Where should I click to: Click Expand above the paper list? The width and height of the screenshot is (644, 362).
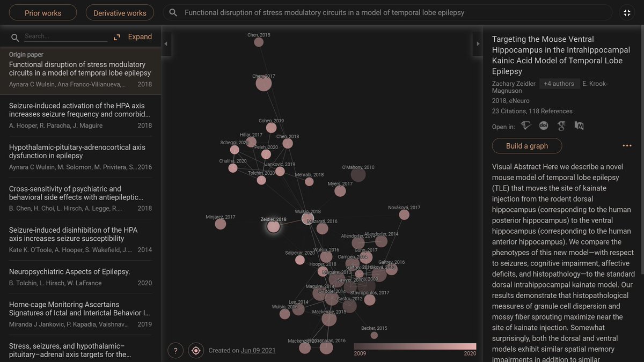tap(140, 36)
